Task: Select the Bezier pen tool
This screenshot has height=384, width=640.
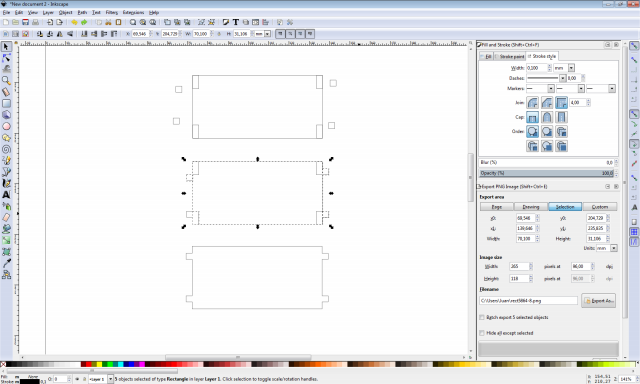Action: (x=6, y=172)
